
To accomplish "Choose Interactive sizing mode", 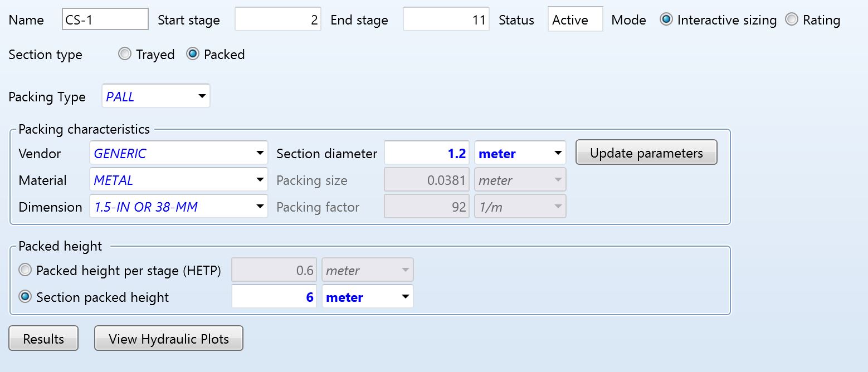I will pyautogui.click(x=666, y=20).
